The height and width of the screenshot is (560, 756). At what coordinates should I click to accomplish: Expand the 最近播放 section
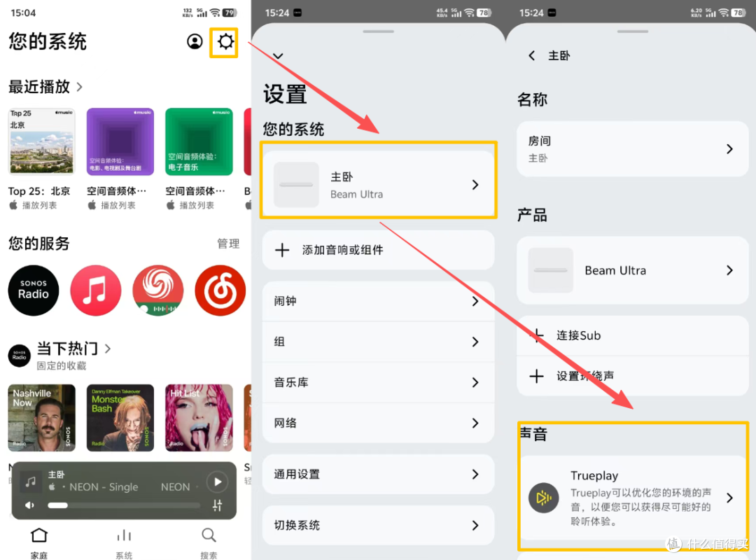pyautogui.click(x=45, y=87)
